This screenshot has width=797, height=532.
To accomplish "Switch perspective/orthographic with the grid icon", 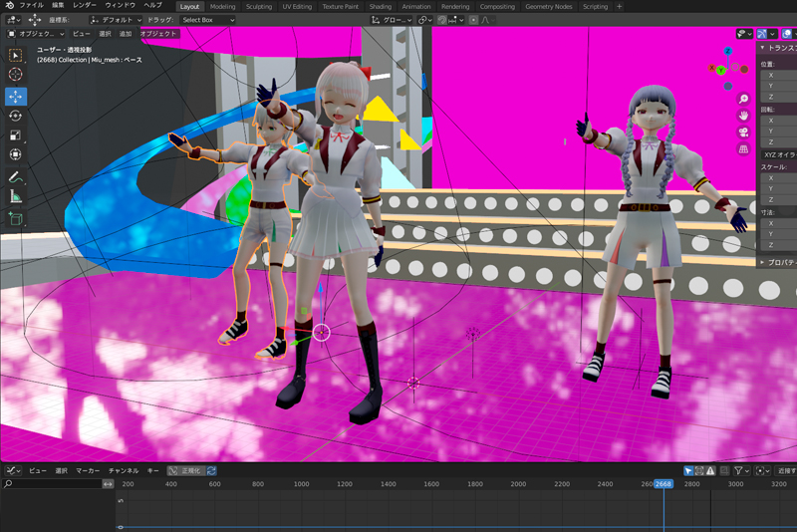I will click(x=743, y=149).
